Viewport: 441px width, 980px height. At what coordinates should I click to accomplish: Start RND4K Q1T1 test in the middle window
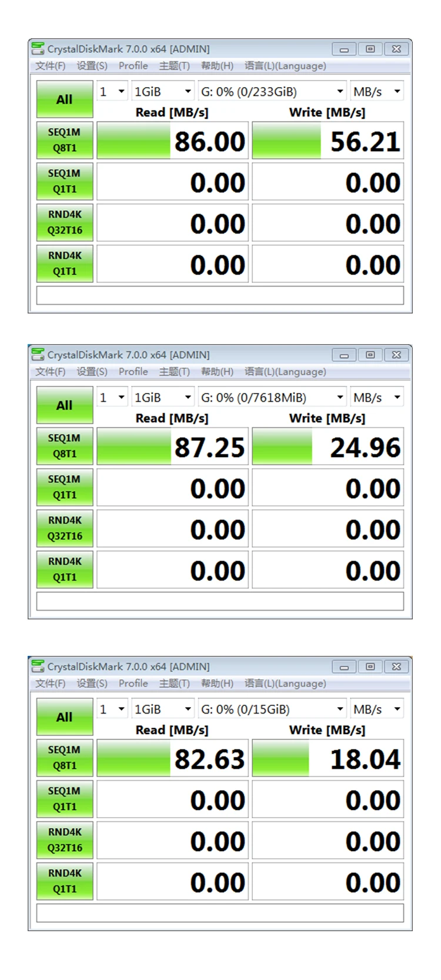(65, 569)
